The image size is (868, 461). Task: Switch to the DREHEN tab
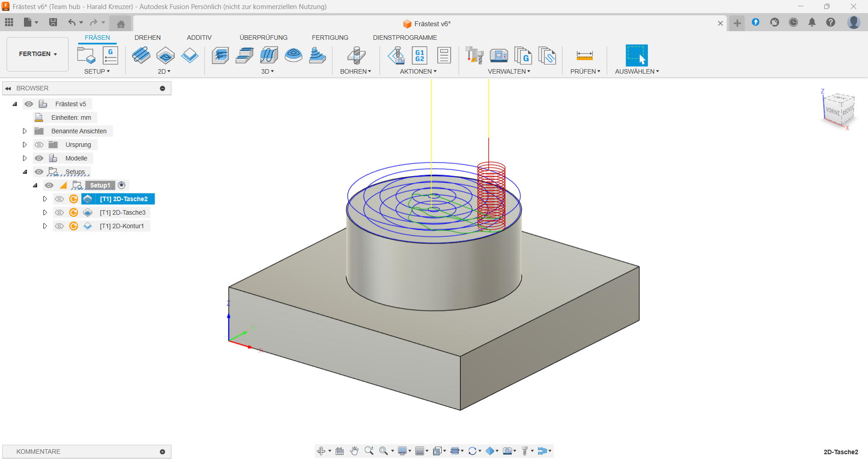pyautogui.click(x=147, y=38)
